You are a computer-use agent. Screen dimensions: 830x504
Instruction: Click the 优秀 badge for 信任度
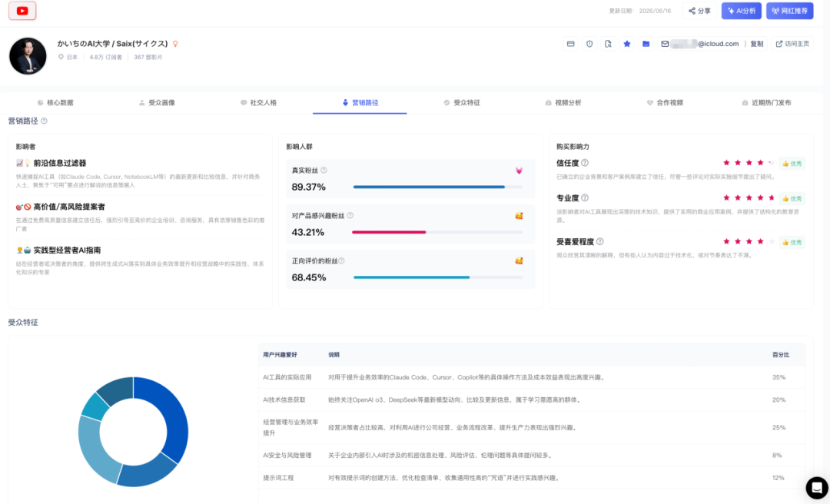[792, 164]
